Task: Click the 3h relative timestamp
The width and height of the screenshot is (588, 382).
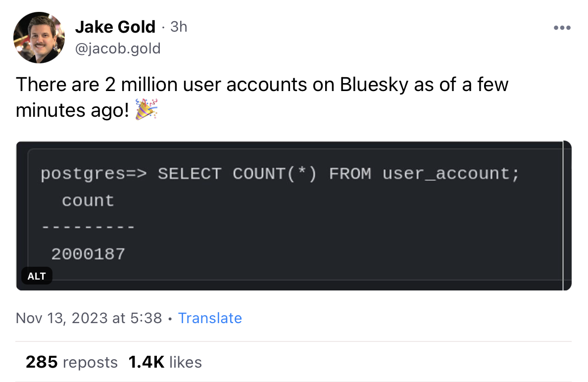Action: point(179,27)
